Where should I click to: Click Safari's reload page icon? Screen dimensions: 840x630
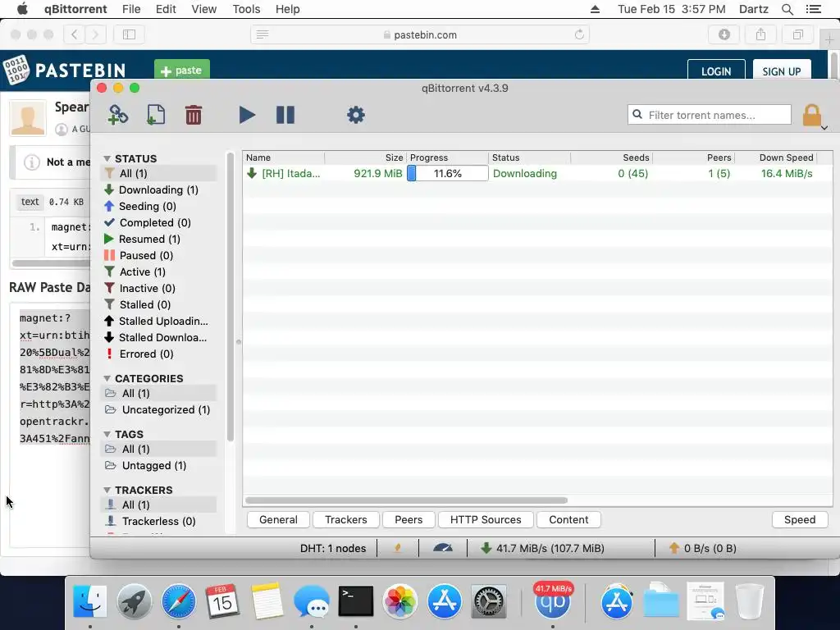point(579,34)
